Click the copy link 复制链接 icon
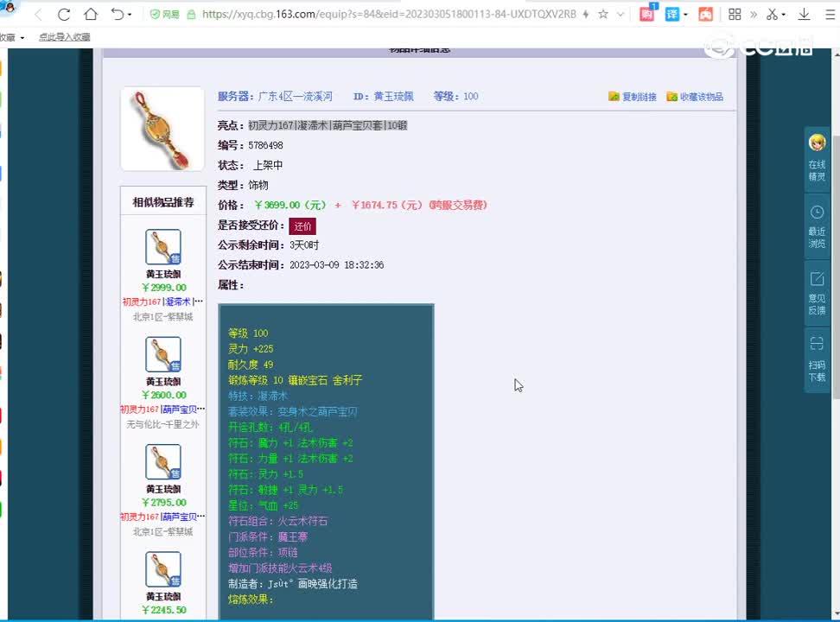840x622 pixels. [x=613, y=96]
